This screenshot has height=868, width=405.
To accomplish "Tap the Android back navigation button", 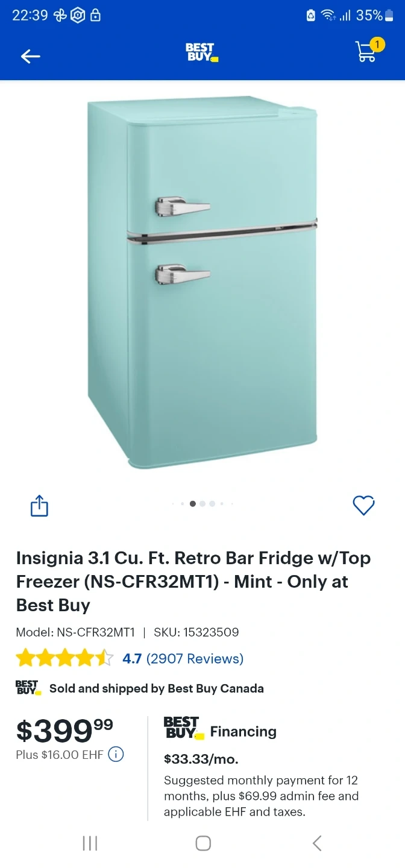I will (317, 843).
